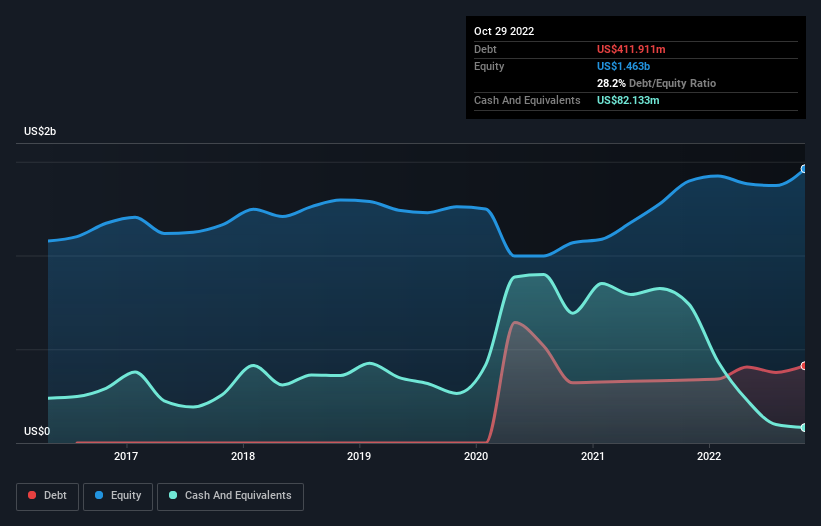Click the US$1.463b equity value
Viewport: 821px width, 526px height.
(623, 66)
